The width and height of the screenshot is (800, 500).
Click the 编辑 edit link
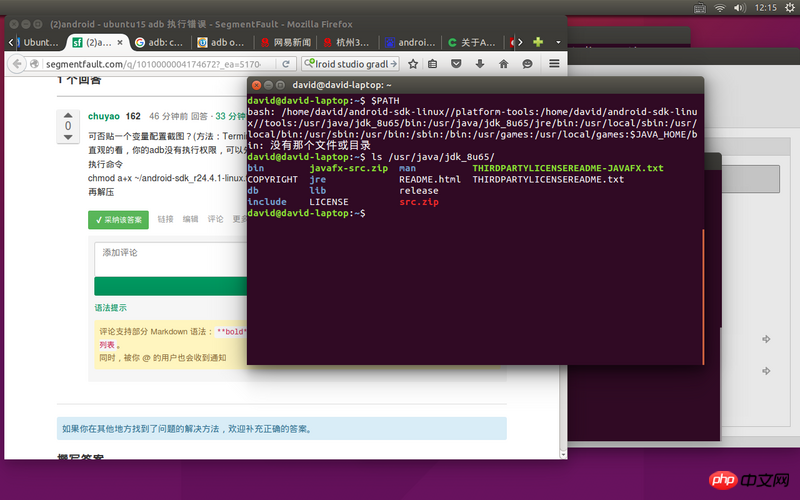190,219
